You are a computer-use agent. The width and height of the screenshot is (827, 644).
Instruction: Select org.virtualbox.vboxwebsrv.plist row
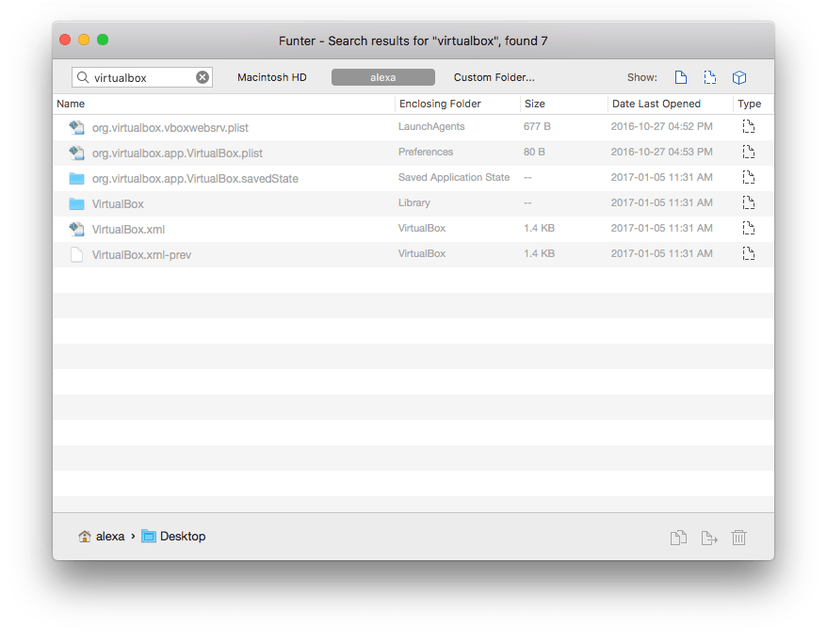pyautogui.click(x=413, y=127)
